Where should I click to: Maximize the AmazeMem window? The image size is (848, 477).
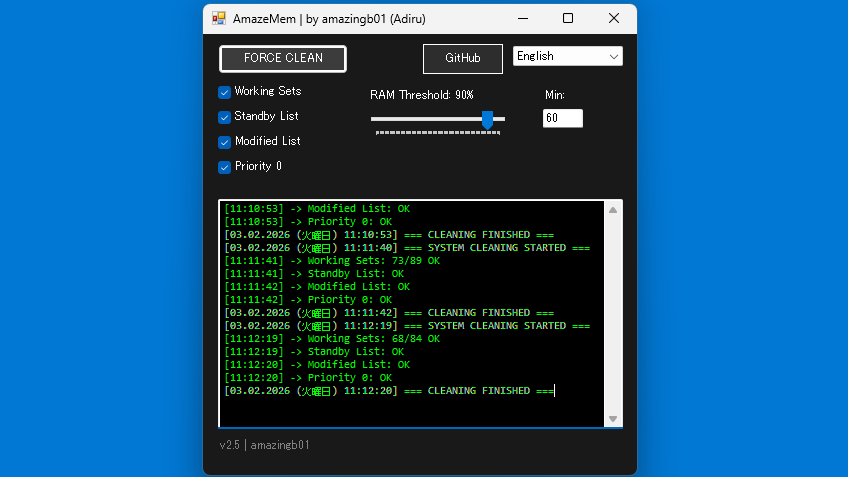[568, 18]
